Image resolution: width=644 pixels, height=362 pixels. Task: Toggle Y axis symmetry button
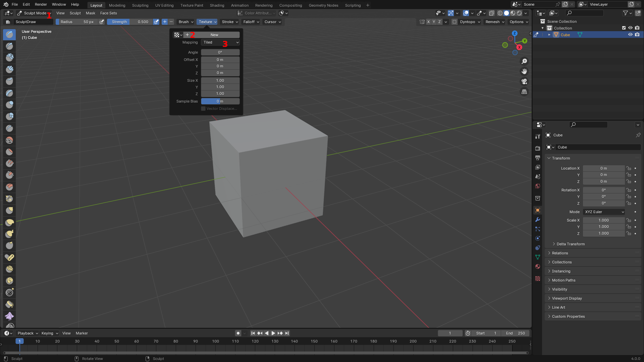coord(434,22)
